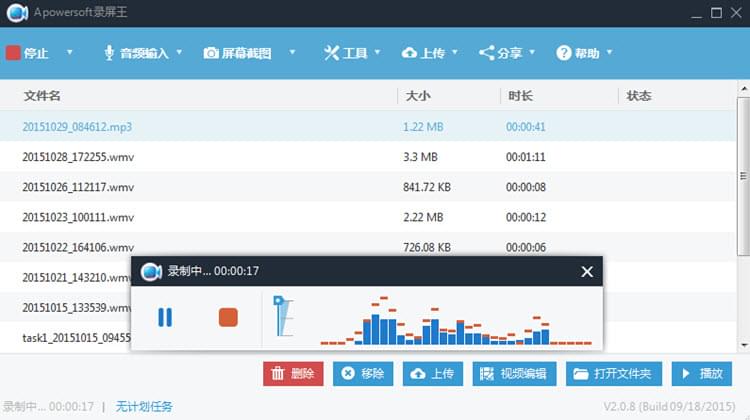
Task: Select file 20151023_100111.wmv
Action: pyautogui.click(x=78, y=217)
